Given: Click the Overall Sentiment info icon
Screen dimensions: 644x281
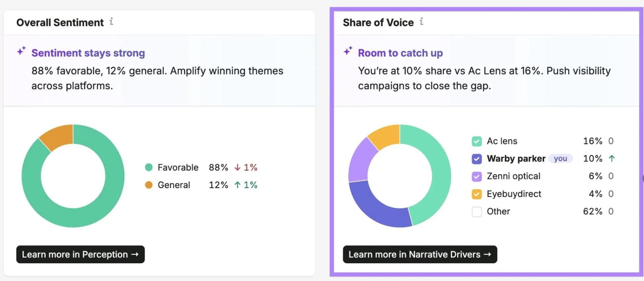Looking at the screenshot, I should point(111,22).
